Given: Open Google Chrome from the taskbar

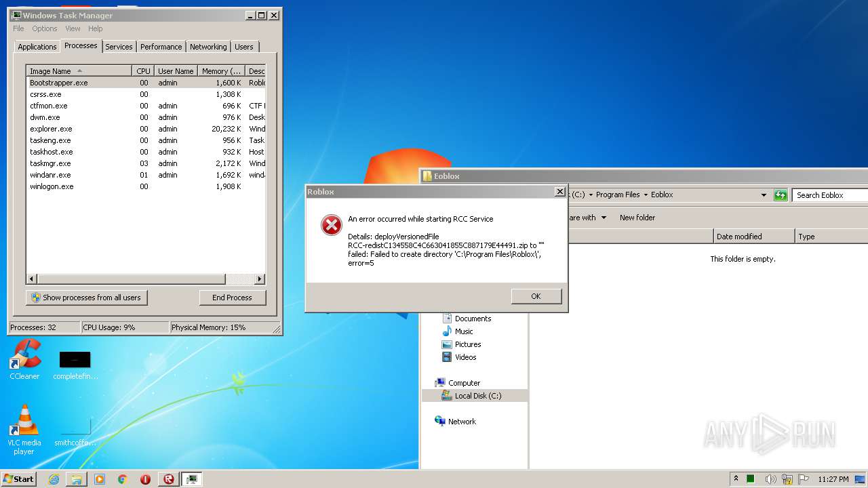Looking at the screenshot, I should pyautogui.click(x=123, y=479).
